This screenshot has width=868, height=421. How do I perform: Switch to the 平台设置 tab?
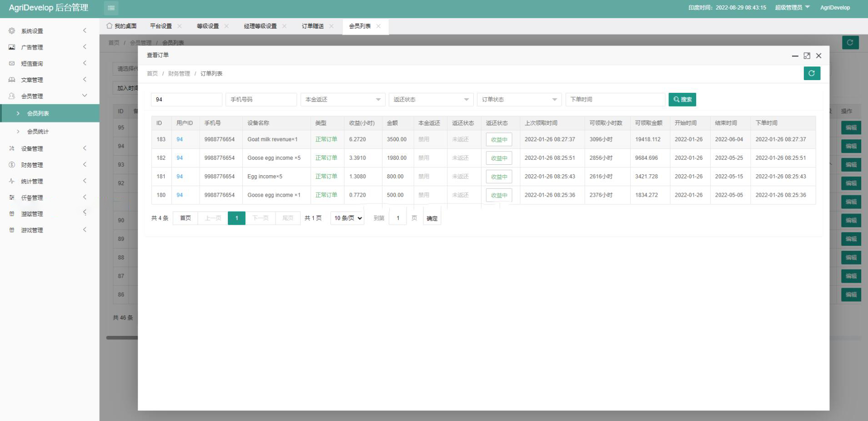pyautogui.click(x=161, y=26)
